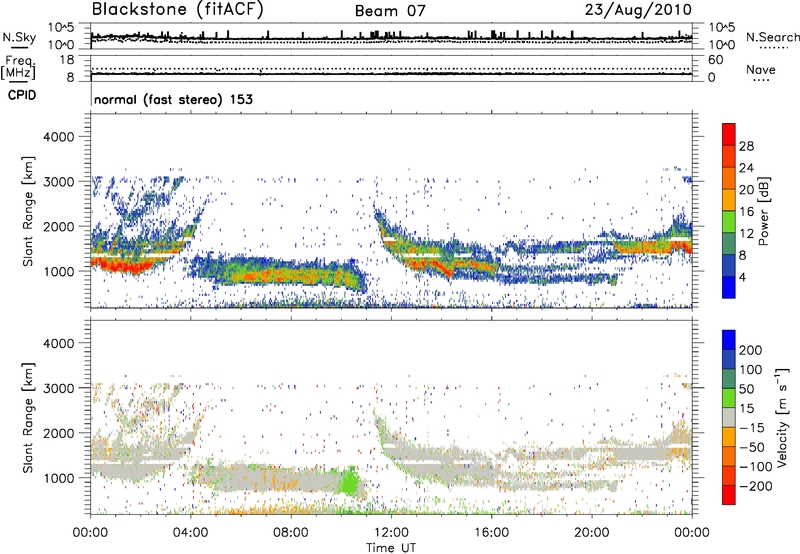
Task: Click the "16:00" time tick label
Action: pyautogui.click(x=491, y=533)
